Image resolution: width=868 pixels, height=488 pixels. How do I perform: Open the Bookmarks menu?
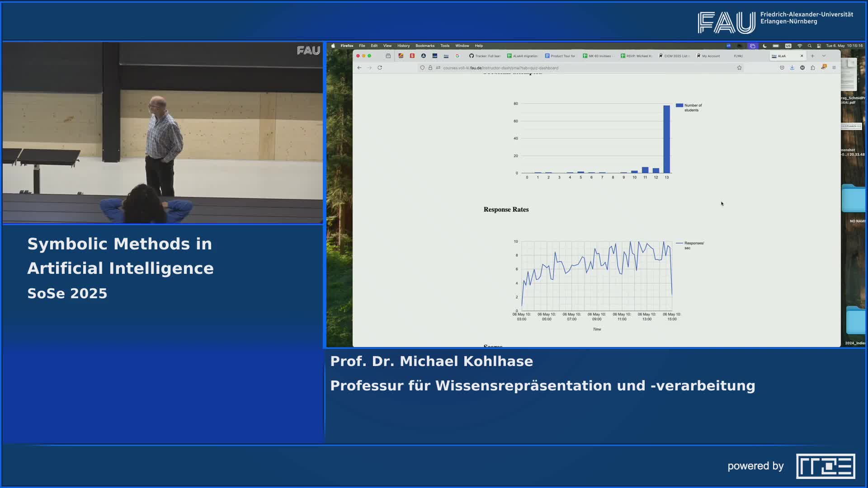pyautogui.click(x=425, y=46)
